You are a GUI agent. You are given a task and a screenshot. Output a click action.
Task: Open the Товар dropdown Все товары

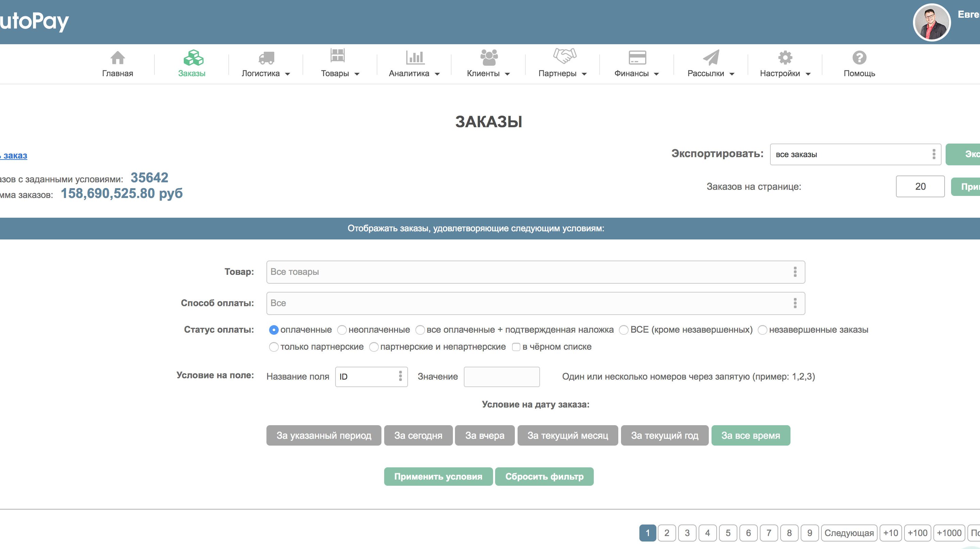coord(536,272)
